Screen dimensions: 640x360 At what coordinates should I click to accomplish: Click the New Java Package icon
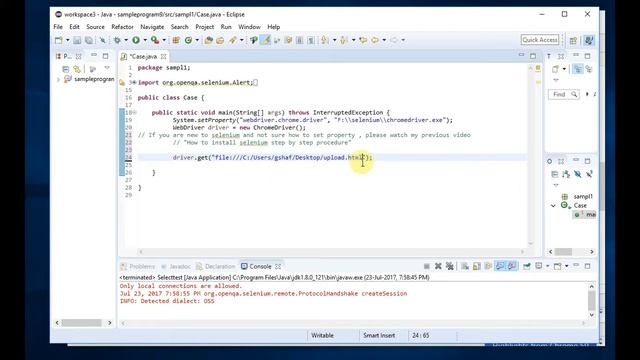click(176, 40)
